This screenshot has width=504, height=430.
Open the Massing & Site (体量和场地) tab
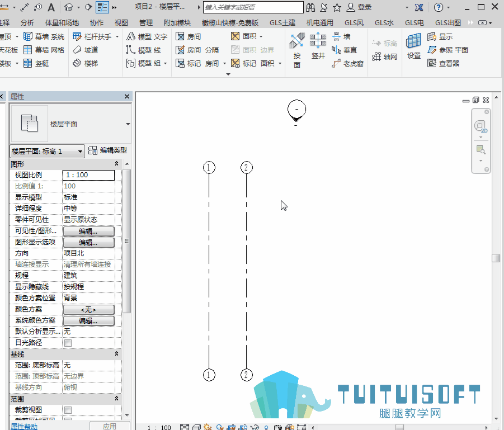(x=62, y=23)
